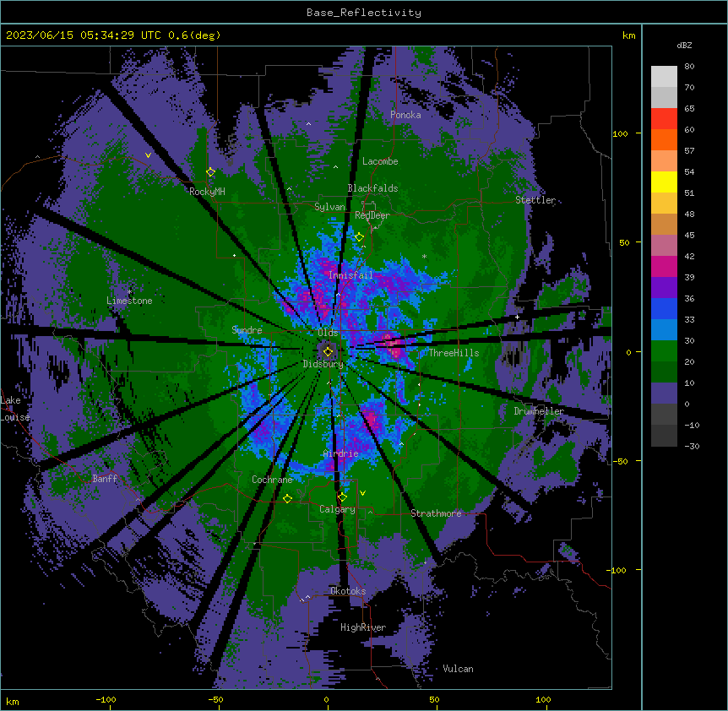Click the Lacombe city label
728x711 pixels.
[x=380, y=161]
